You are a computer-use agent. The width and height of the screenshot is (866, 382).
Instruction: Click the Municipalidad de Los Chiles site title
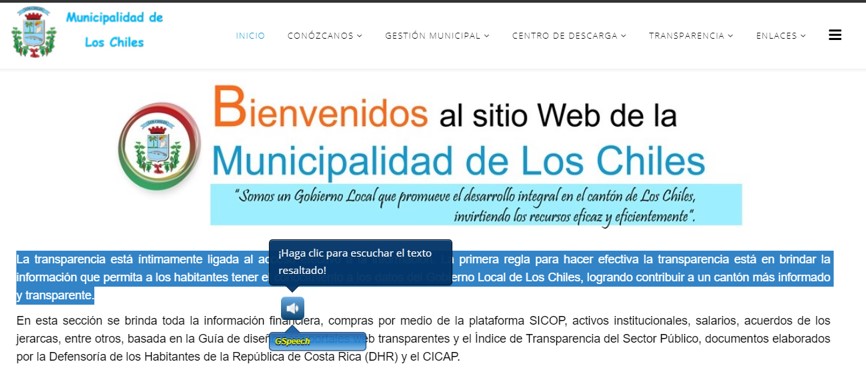pyautogui.click(x=114, y=30)
